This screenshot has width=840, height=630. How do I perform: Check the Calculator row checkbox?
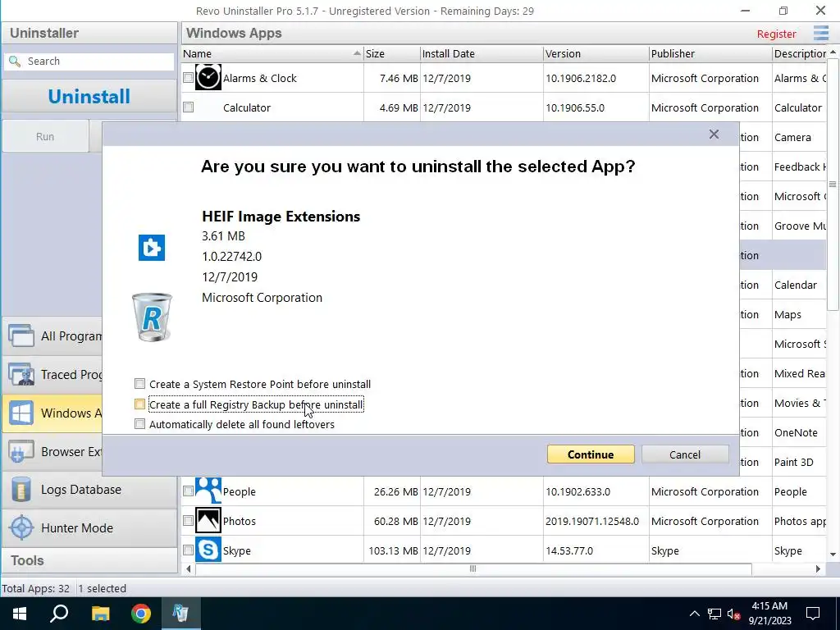(x=188, y=107)
